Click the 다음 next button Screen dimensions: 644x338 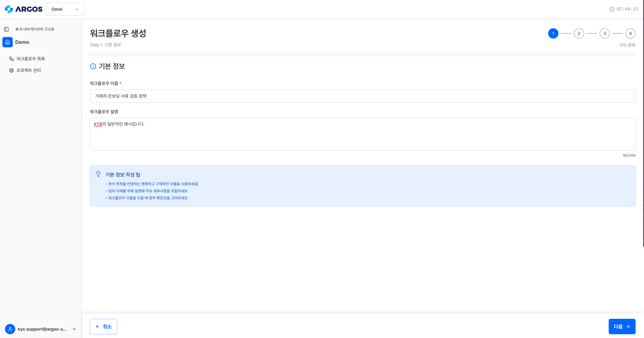pyautogui.click(x=622, y=327)
